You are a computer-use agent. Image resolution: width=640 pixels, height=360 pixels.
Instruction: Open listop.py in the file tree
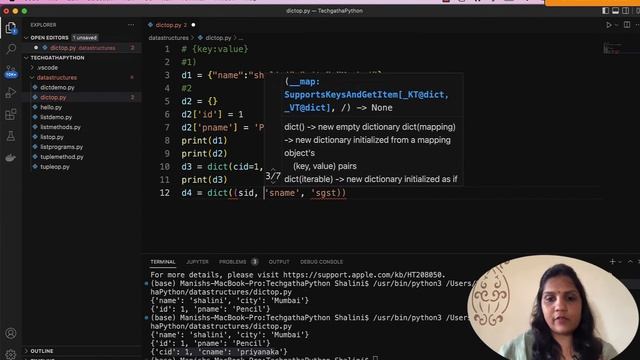click(x=52, y=137)
